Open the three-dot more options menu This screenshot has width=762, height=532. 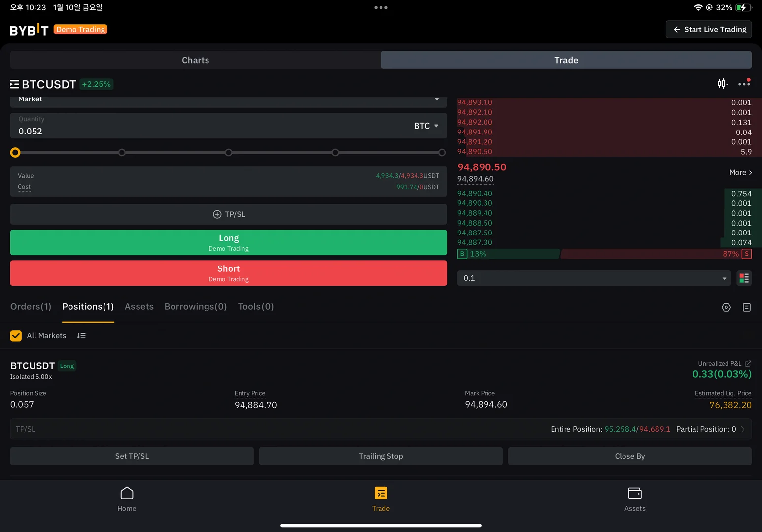click(x=744, y=84)
